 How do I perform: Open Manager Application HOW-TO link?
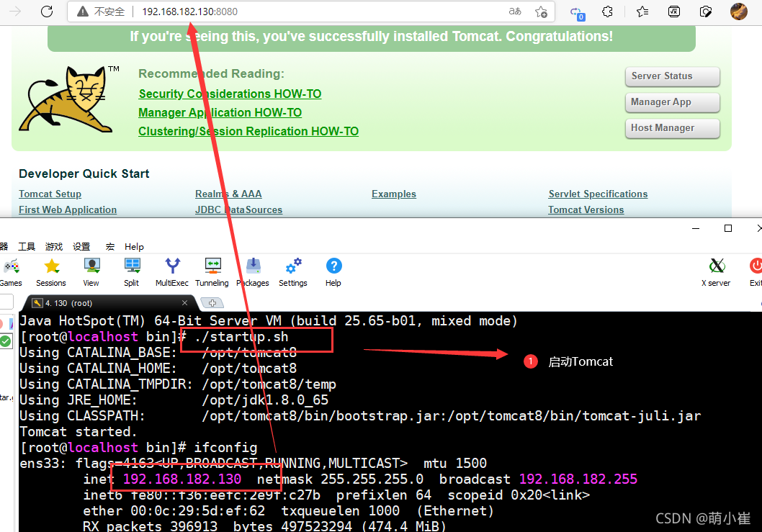220,113
